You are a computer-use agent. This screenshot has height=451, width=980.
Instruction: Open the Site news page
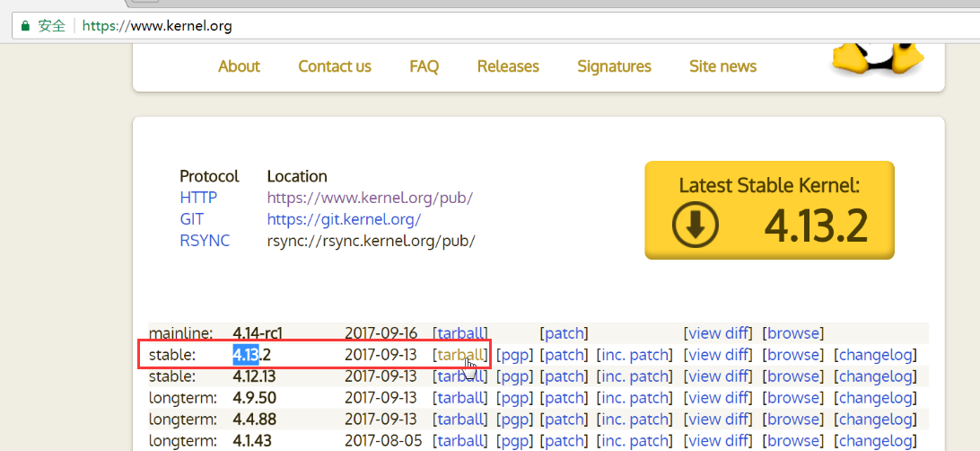click(722, 66)
